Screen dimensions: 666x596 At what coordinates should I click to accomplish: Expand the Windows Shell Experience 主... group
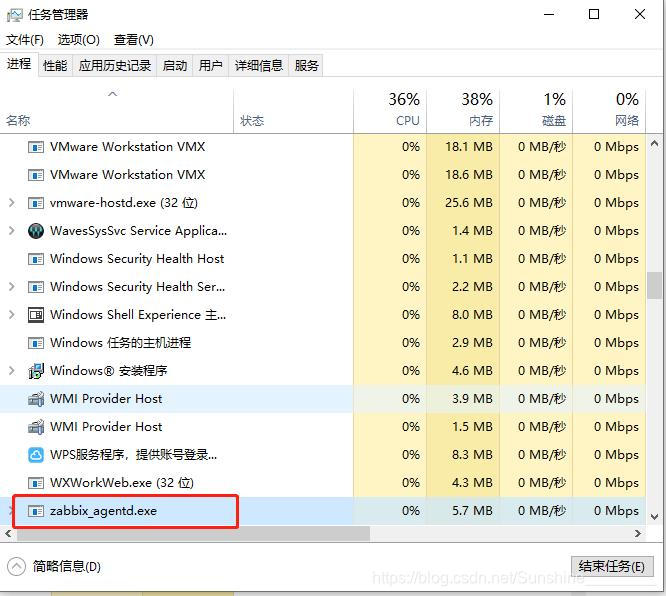pyautogui.click(x=12, y=315)
